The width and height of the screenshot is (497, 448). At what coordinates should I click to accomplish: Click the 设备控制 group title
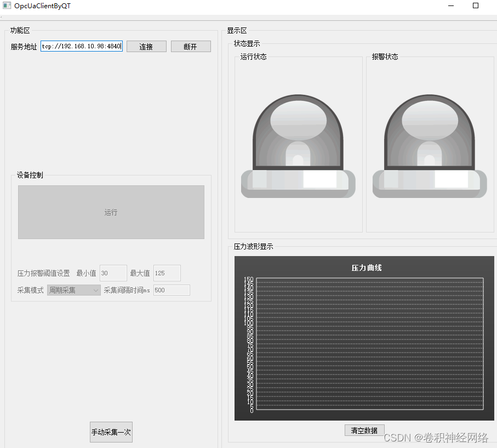pyautogui.click(x=30, y=175)
